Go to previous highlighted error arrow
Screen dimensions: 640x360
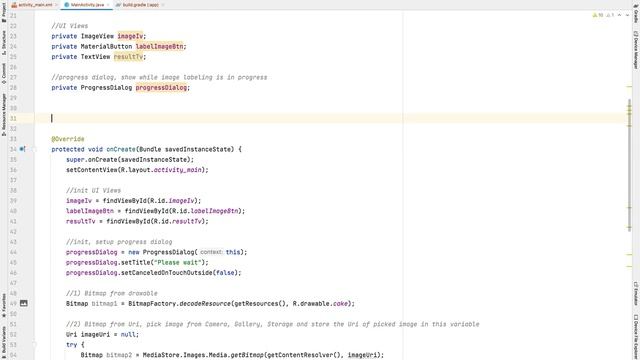coord(619,15)
